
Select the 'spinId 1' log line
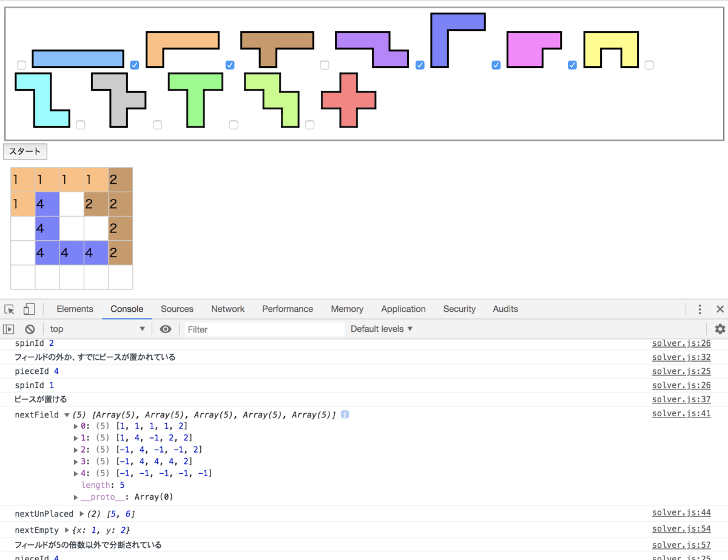tap(34, 385)
